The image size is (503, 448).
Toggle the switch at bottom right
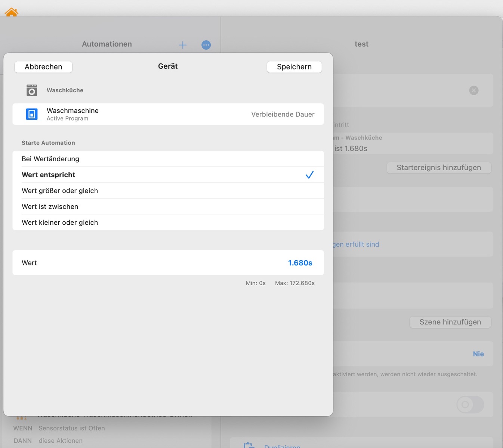[470, 405]
